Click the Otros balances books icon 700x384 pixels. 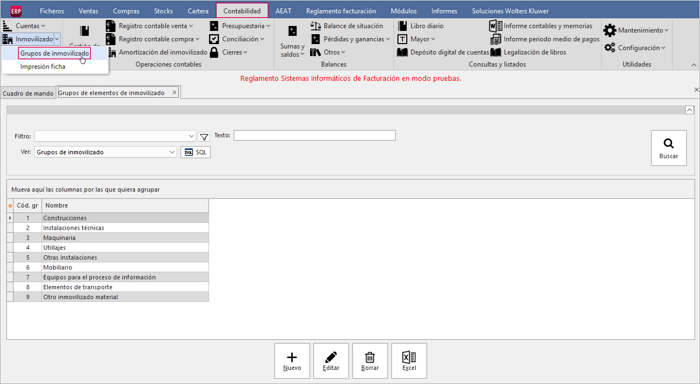tap(316, 52)
